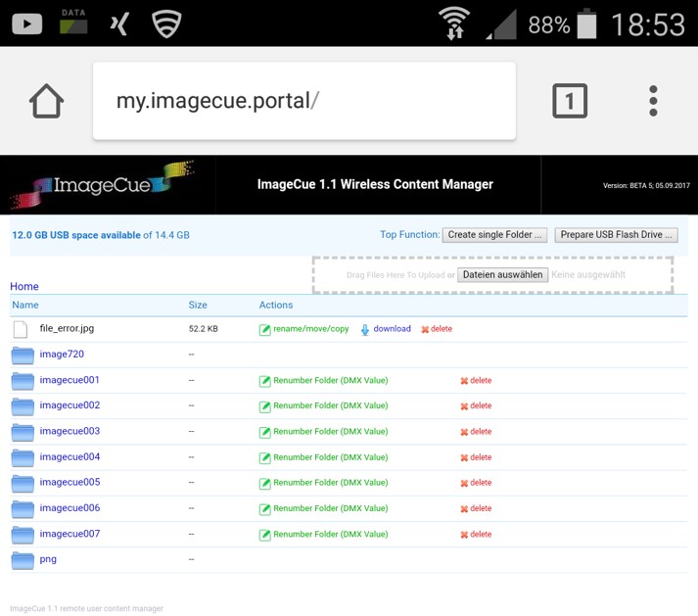The width and height of the screenshot is (698, 616).
Task: Open the browser tab switcher
Action: (570, 101)
